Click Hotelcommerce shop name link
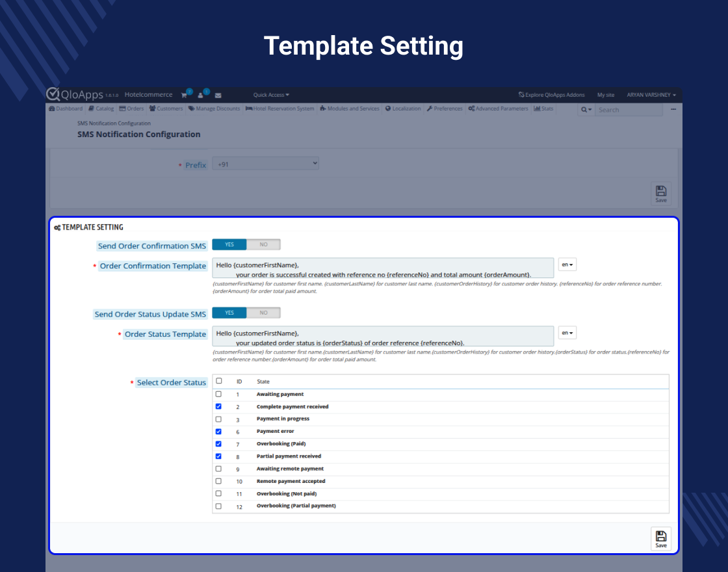 pyautogui.click(x=149, y=95)
